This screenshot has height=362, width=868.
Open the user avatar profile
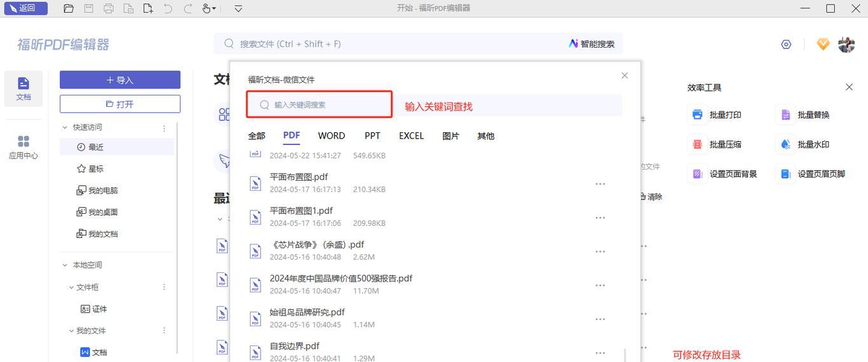[846, 45]
